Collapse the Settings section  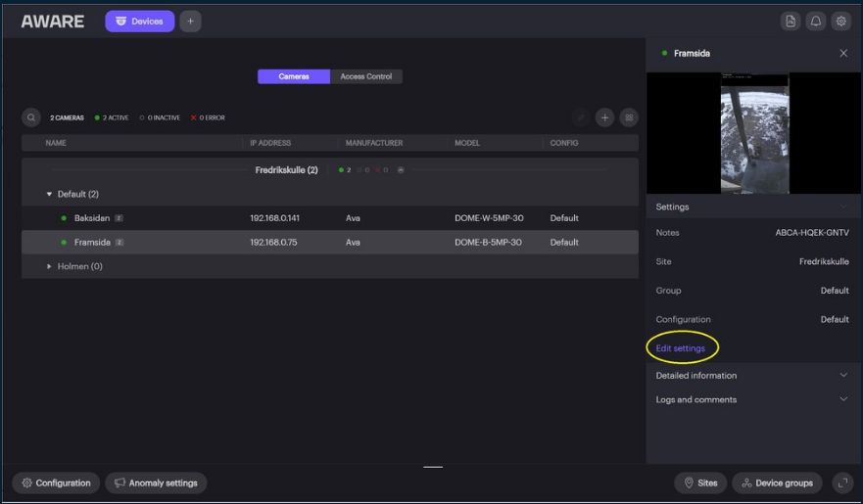point(843,206)
